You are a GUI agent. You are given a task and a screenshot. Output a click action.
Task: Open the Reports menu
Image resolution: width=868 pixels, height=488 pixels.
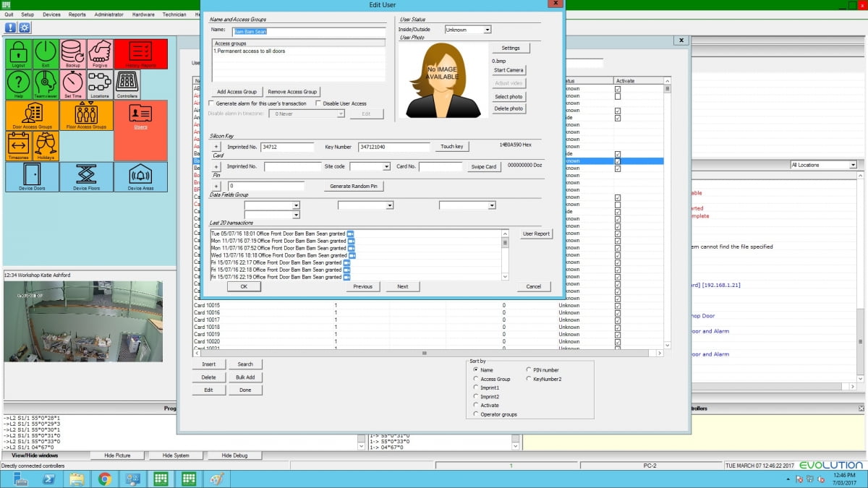pyautogui.click(x=77, y=14)
